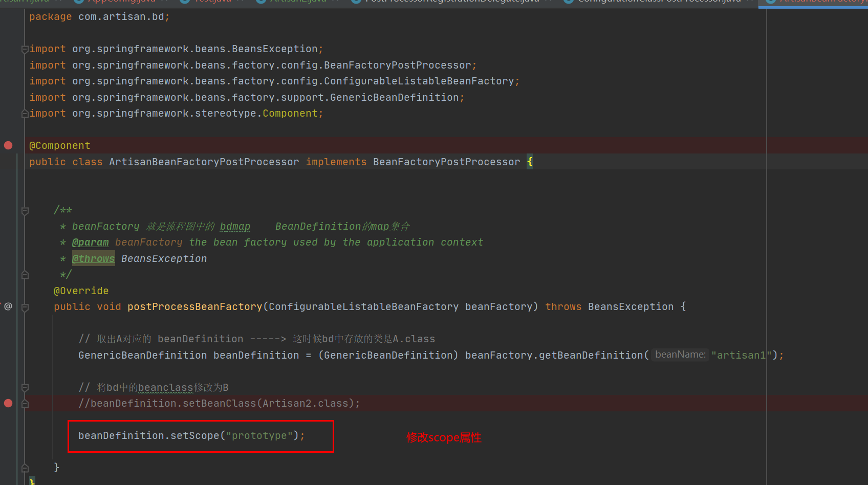Click the implements keyword in the class declaration

coord(336,162)
